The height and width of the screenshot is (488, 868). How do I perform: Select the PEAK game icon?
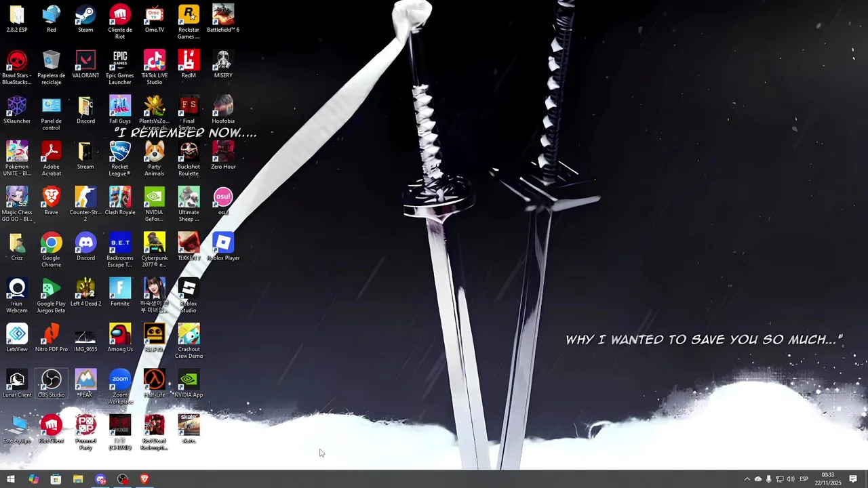85,383
